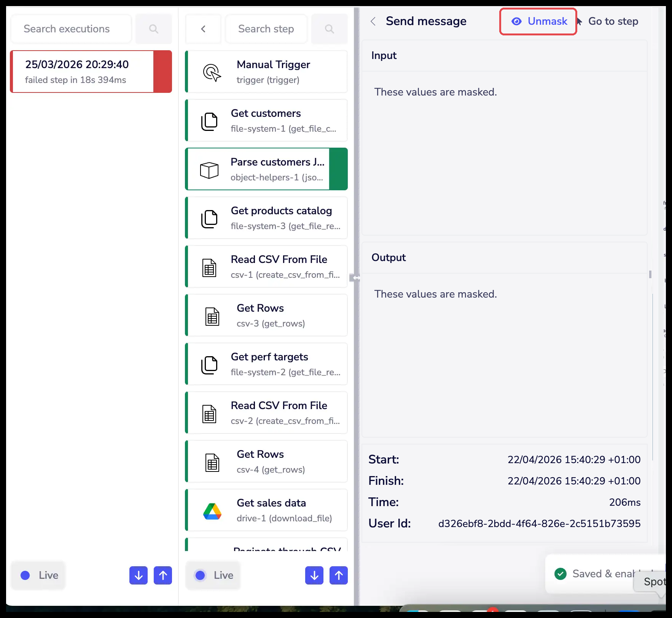Toggle Live in the steps panel
This screenshot has width=672, height=618.
(213, 575)
